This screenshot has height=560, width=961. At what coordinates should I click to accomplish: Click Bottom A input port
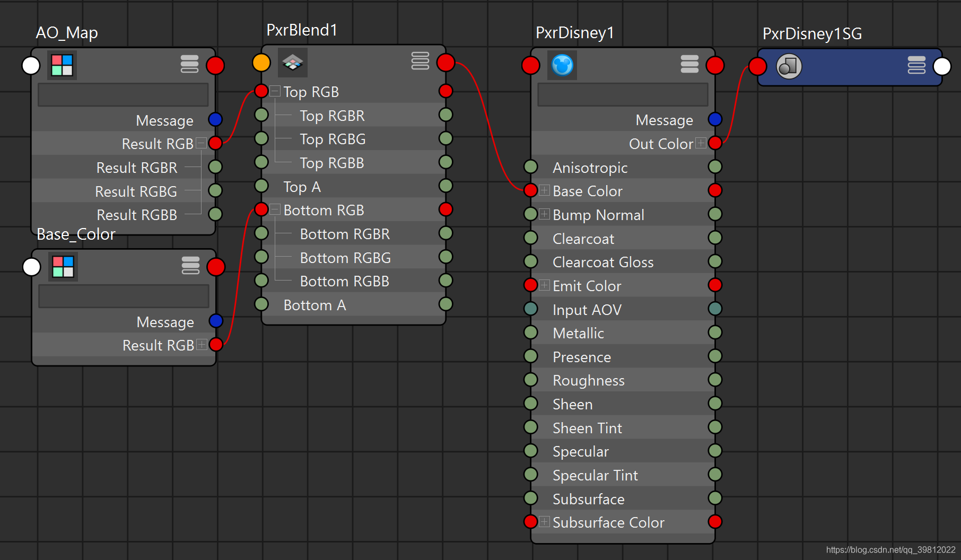[261, 304]
